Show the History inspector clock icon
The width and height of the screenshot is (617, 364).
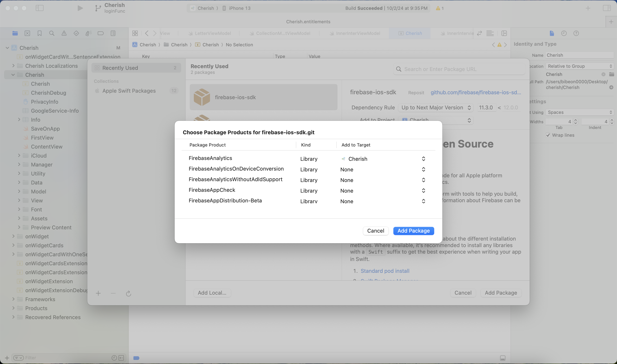[x=564, y=33]
